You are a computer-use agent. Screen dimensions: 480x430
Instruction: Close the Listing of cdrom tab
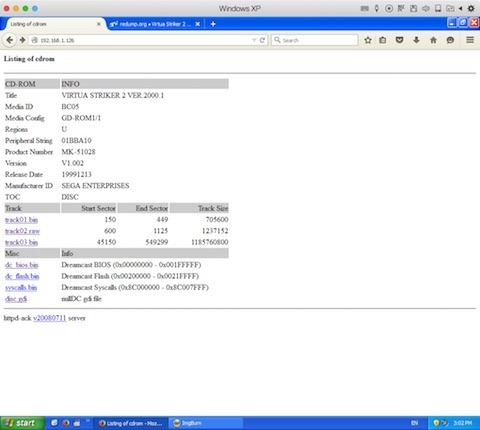click(99, 24)
